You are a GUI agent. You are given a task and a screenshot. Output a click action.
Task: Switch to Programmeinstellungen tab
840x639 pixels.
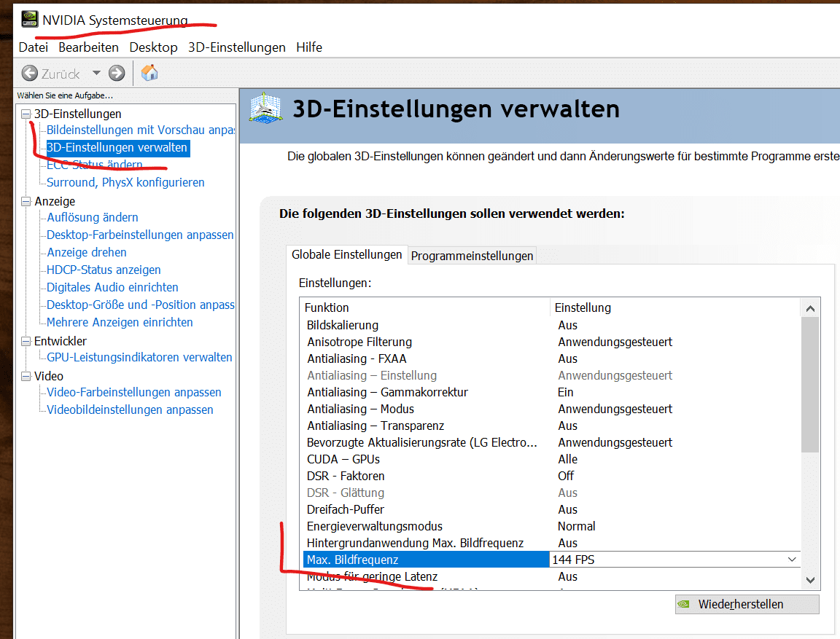pos(472,256)
